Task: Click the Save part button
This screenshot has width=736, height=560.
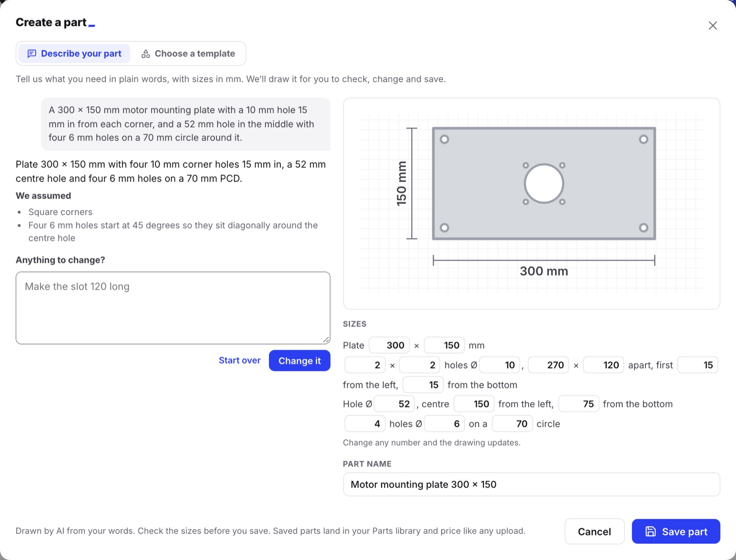Action: point(676,531)
